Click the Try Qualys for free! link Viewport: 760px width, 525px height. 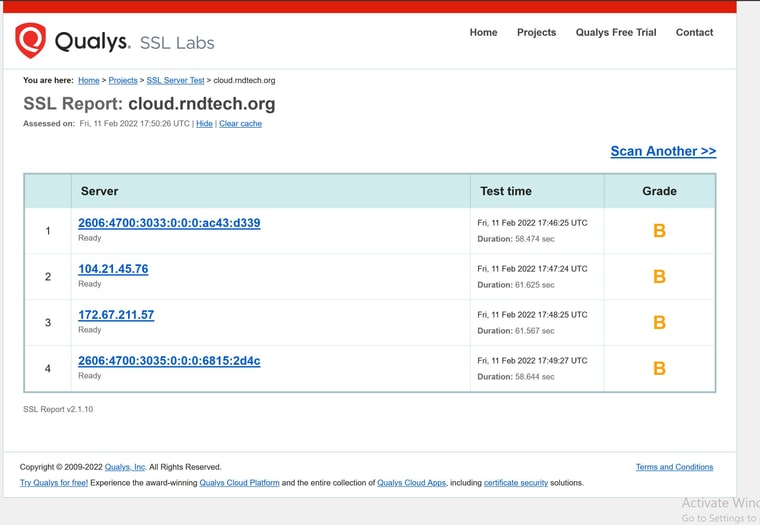tap(54, 483)
